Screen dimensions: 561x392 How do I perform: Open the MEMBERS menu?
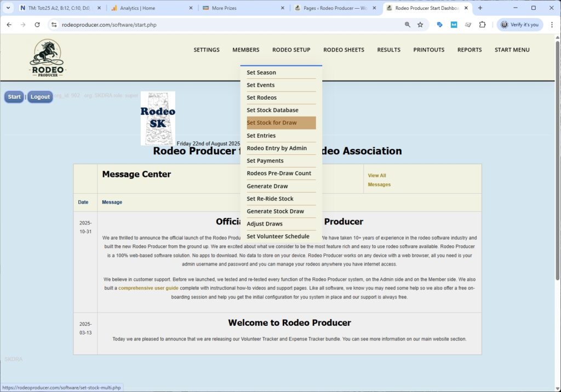pos(245,50)
